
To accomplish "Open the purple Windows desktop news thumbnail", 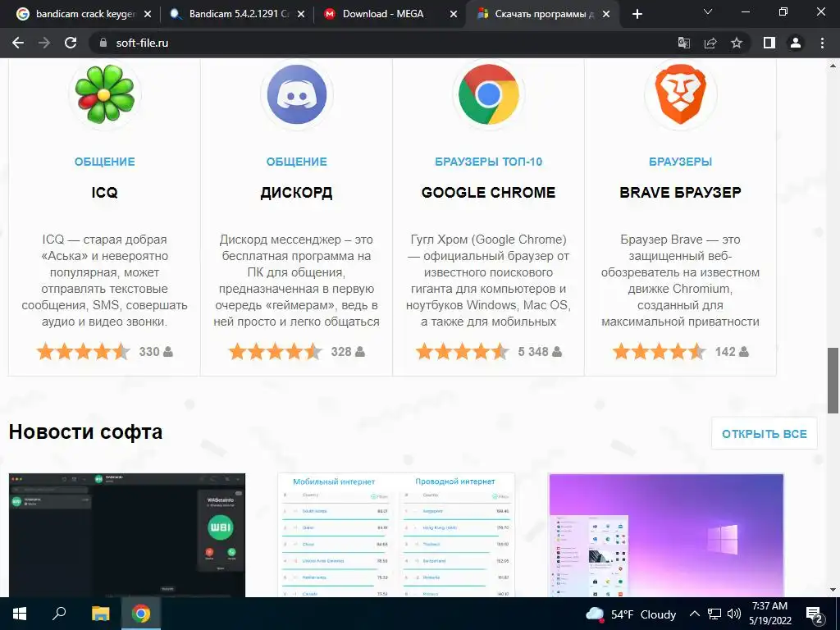I will pos(666,535).
